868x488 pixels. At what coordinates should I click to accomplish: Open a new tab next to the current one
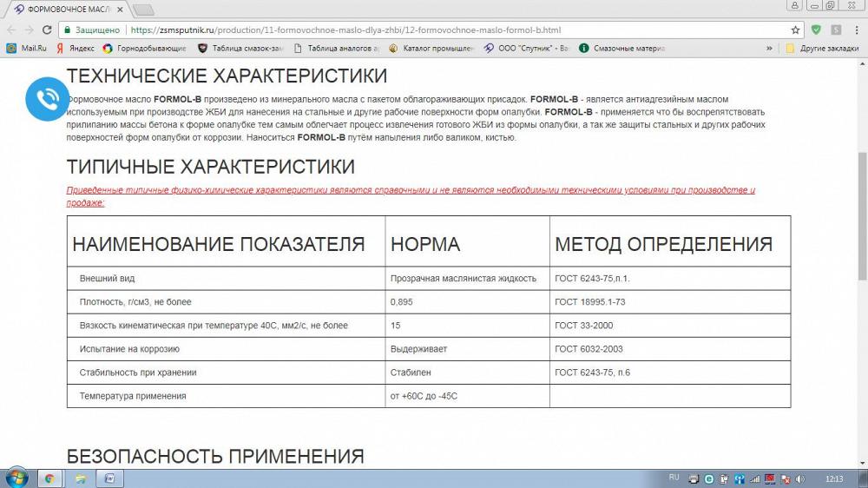143,10
